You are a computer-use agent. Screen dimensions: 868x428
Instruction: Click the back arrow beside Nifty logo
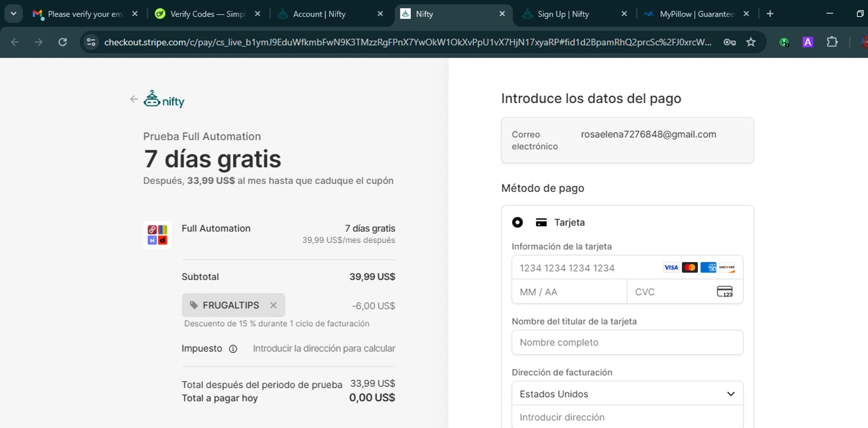pyautogui.click(x=134, y=99)
